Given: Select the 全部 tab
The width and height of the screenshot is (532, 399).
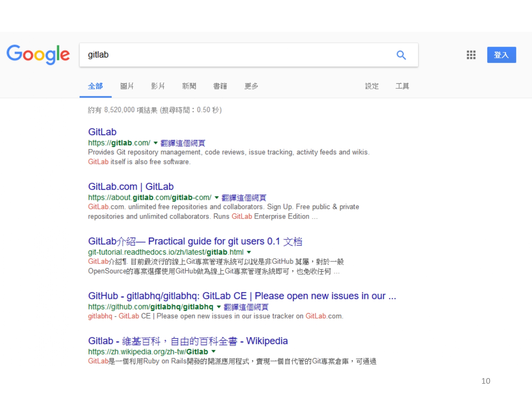Looking at the screenshot, I should point(95,86).
